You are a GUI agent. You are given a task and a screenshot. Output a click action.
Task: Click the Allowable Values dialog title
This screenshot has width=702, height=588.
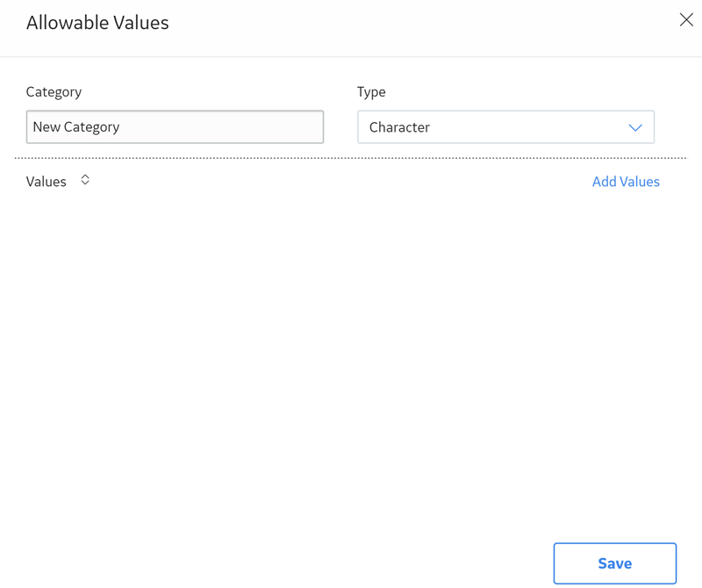pos(97,23)
